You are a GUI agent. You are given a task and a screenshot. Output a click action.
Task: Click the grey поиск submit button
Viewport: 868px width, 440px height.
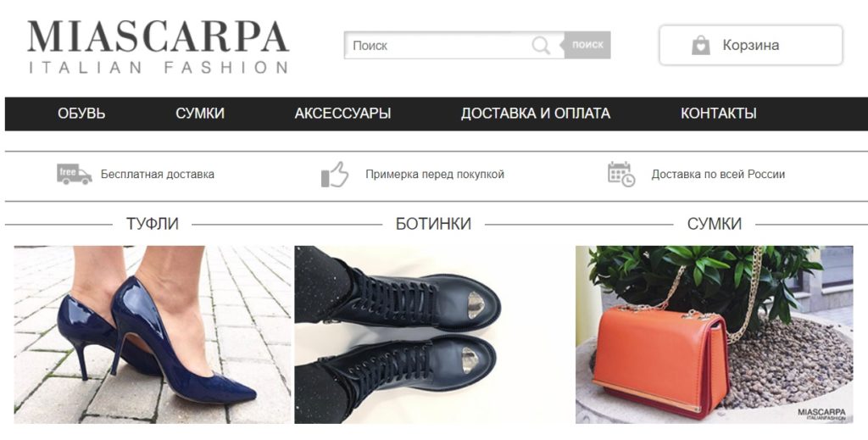click(x=587, y=45)
